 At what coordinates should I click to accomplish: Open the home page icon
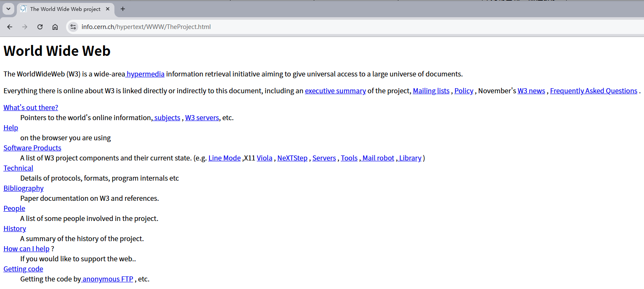[55, 27]
